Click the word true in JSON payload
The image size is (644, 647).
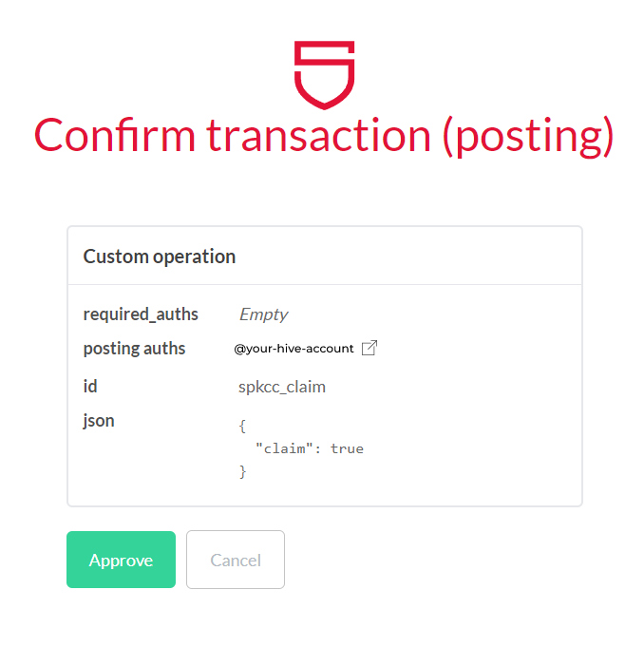(347, 448)
